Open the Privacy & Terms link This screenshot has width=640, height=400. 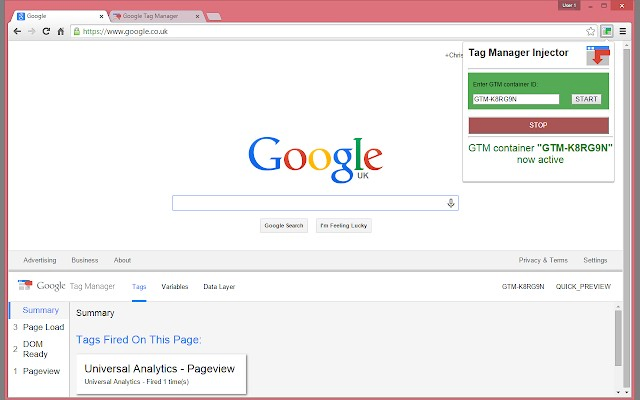(x=543, y=260)
